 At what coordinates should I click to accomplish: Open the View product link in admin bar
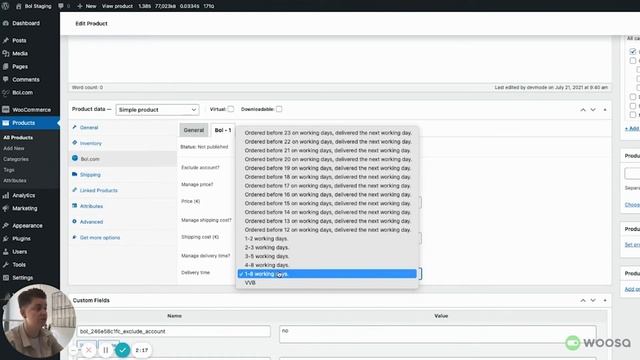coord(117,6)
